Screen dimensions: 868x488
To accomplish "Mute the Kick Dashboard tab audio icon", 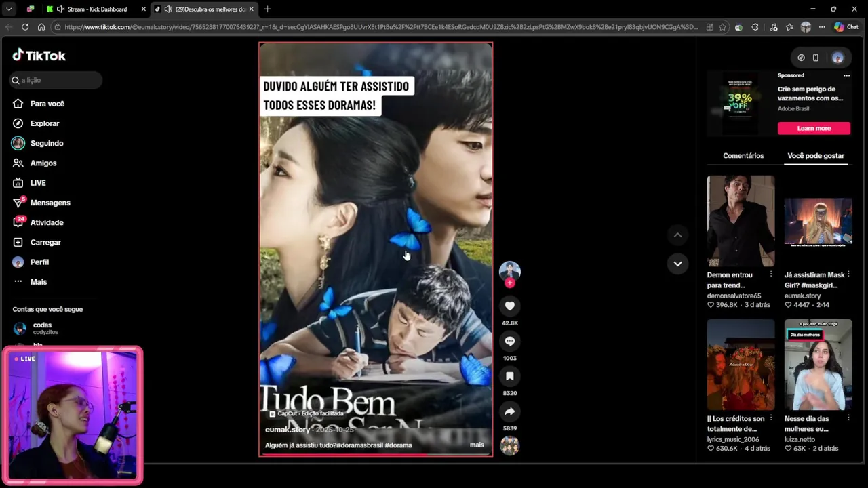I will pyautogui.click(x=60, y=9).
